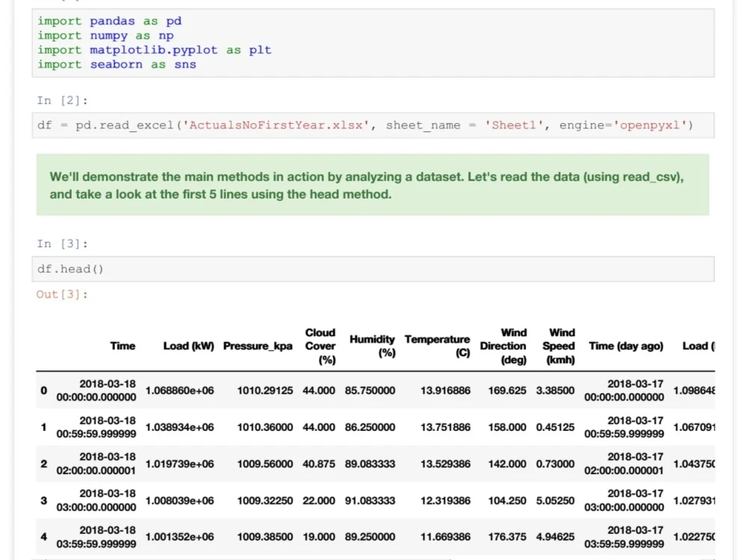This screenshot has height=560, width=747.
Task: Click pressure value 1009.38500
Action: point(265,537)
